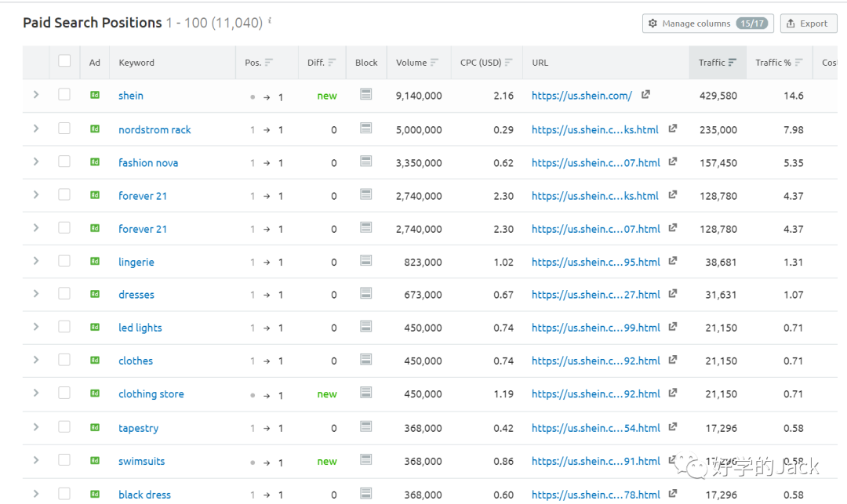The image size is (847, 504).
Task: View ad block icon in fashion nova row
Action: (365, 161)
